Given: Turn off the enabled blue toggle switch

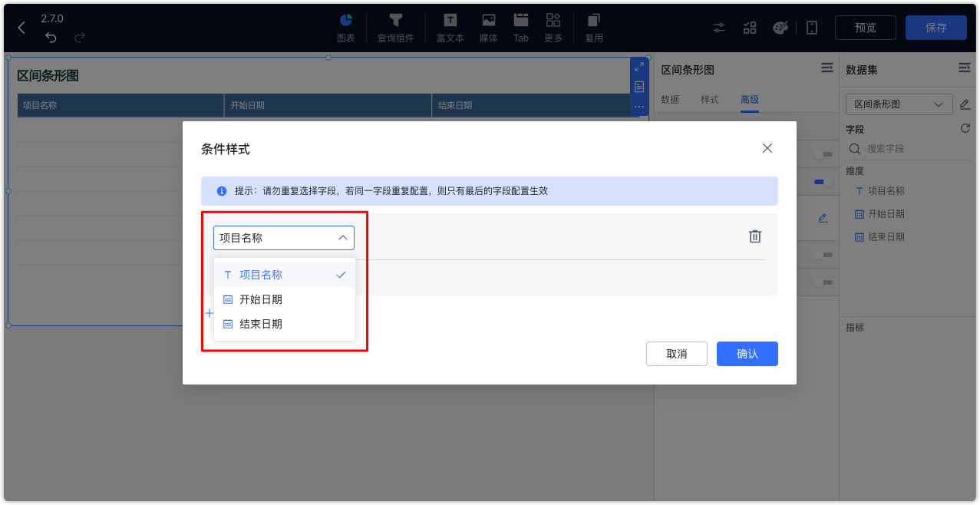Looking at the screenshot, I should (817, 181).
